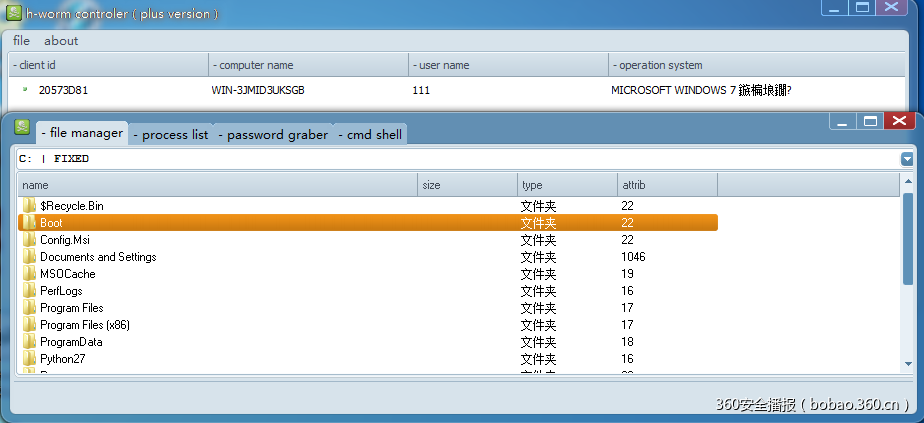
Task: Click attrib value 1046 for Documents and Settings
Action: [633, 257]
